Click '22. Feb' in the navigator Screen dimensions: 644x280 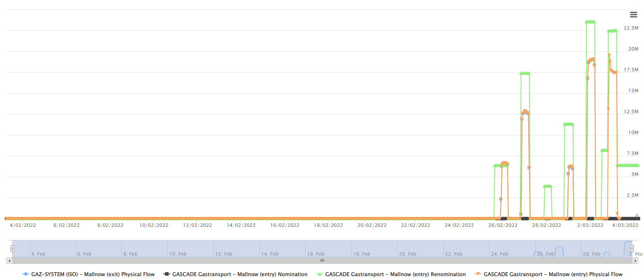[x=453, y=254]
